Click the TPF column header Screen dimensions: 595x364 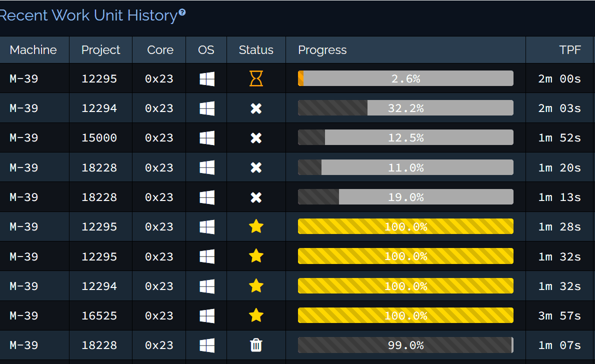[570, 50]
